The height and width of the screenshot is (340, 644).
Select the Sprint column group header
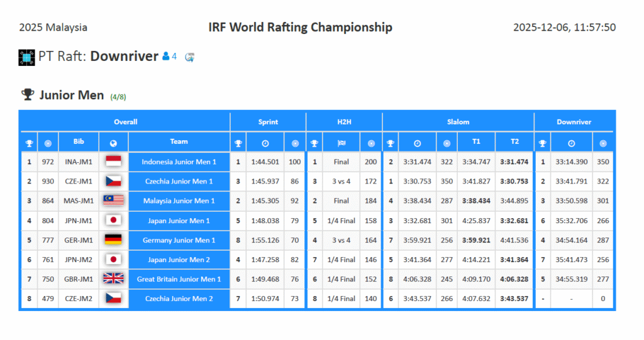pyautogui.click(x=268, y=122)
